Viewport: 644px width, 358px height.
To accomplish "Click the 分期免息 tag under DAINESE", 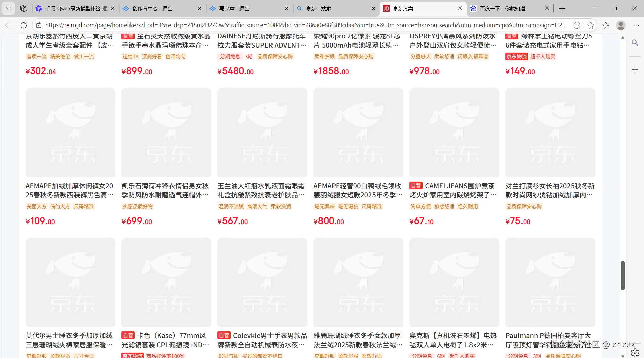I will coord(230,56).
